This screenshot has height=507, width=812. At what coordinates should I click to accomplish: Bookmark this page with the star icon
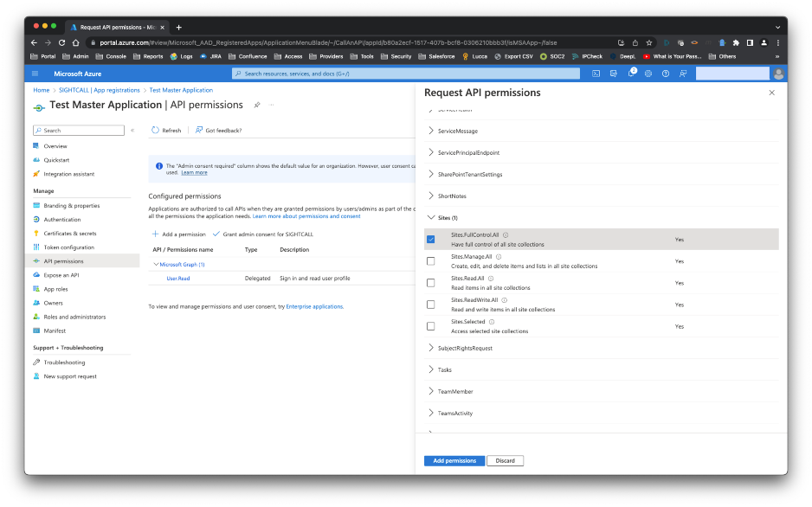[x=649, y=42]
